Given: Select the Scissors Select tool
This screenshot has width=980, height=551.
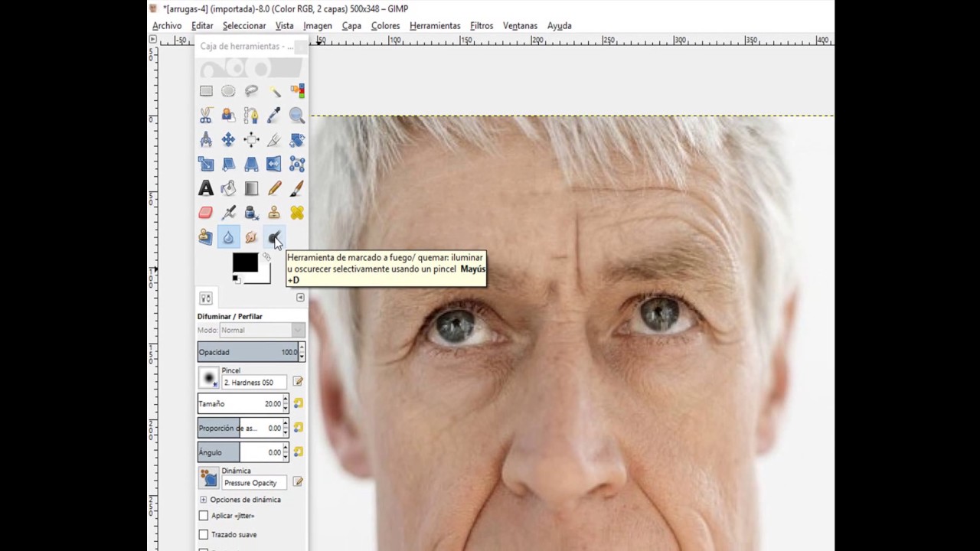Looking at the screenshot, I should click(x=206, y=116).
